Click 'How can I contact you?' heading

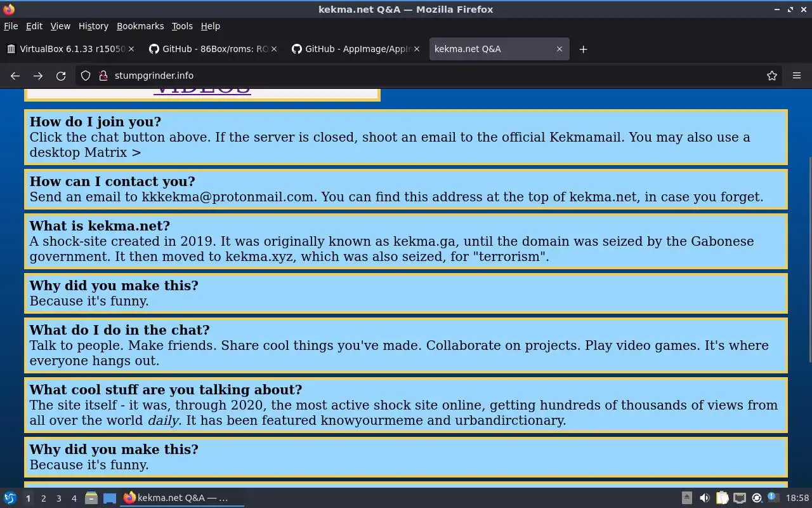(x=112, y=182)
